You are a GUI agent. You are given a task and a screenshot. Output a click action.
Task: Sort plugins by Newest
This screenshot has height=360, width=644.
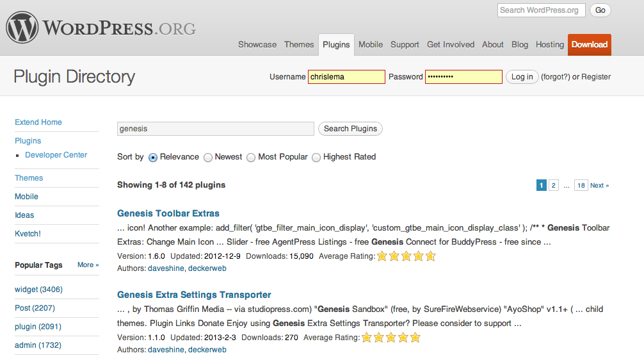click(208, 157)
